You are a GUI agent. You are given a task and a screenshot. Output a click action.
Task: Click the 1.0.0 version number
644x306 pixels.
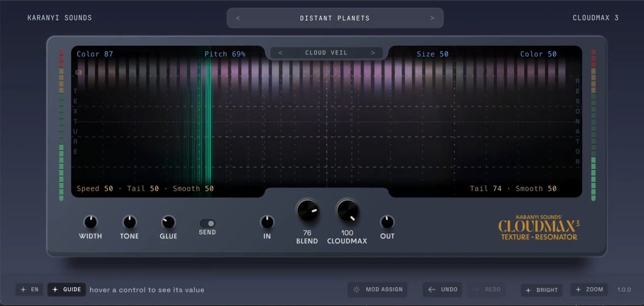(x=624, y=290)
